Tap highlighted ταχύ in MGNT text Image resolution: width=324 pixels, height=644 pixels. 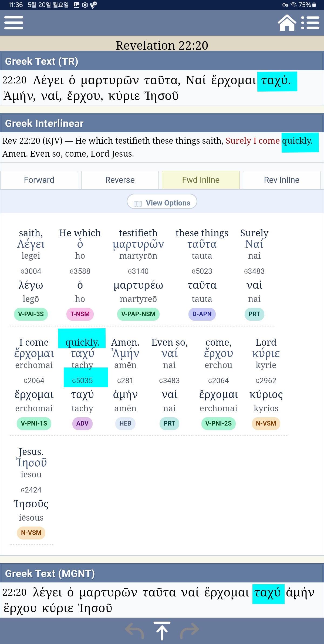click(268, 593)
